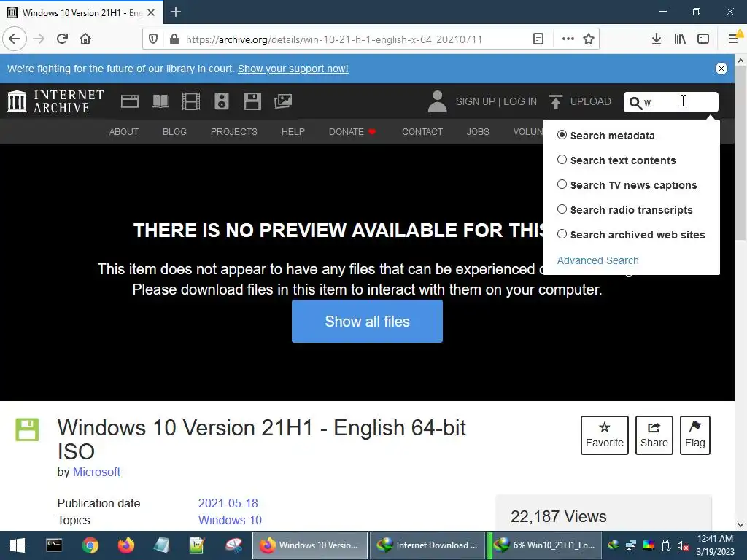Click the browser address bar URL

pyautogui.click(x=334, y=39)
